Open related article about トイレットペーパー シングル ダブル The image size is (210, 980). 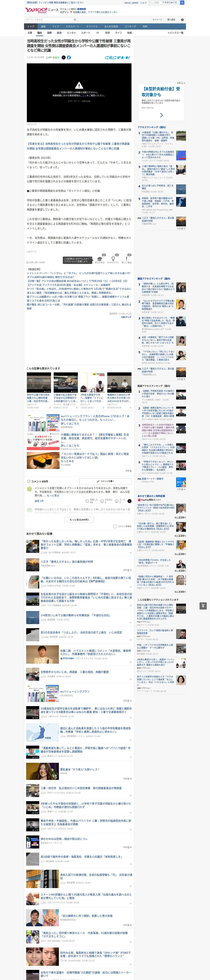tap(79, 275)
